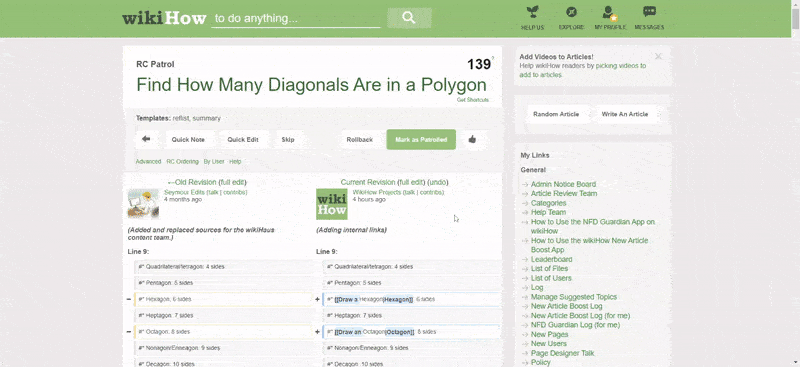
Task: Click the back arrow button
Action: click(146, 139)
